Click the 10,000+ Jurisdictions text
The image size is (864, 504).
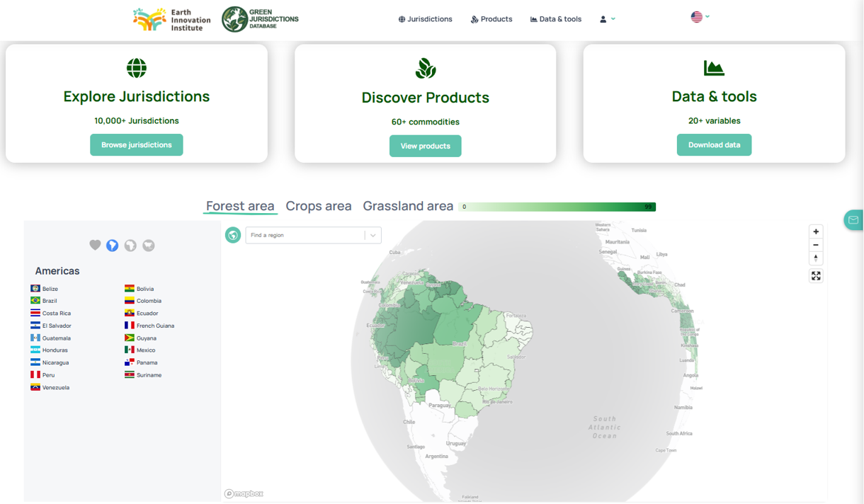point(137,121)
